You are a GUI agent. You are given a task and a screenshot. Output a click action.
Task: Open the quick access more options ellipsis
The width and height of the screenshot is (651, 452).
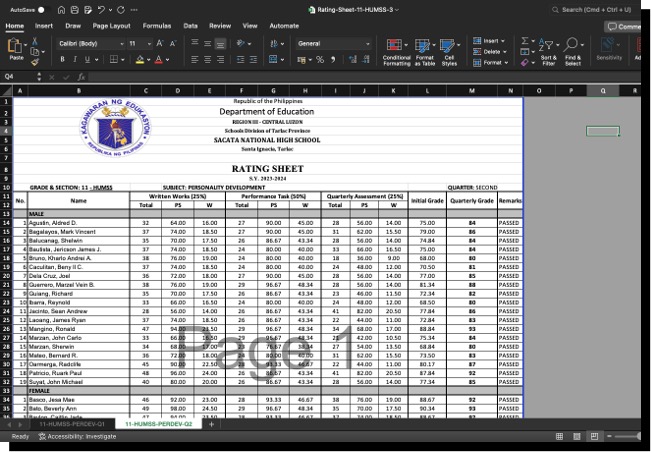(x=134, y=10)
